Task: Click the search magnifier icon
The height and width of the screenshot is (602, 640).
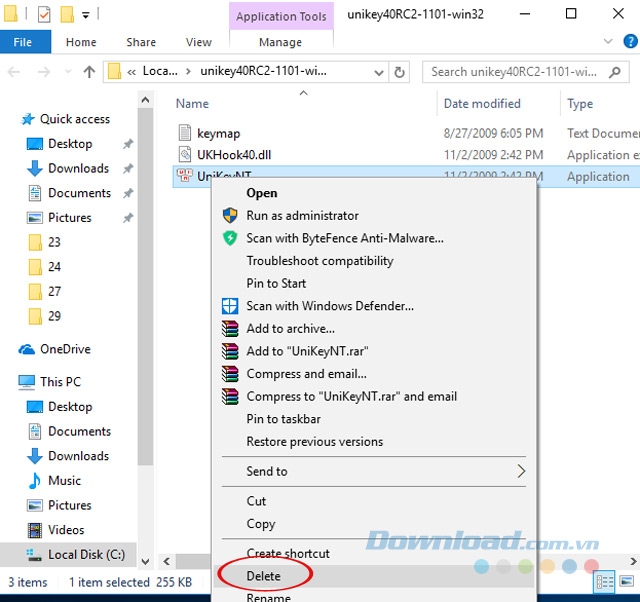Action: coord(615,72)
